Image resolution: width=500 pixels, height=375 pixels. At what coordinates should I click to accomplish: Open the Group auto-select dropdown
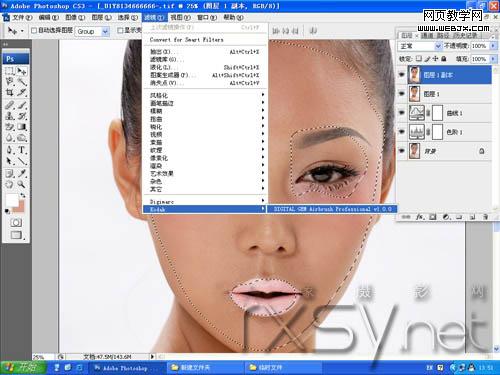point(105,31)
